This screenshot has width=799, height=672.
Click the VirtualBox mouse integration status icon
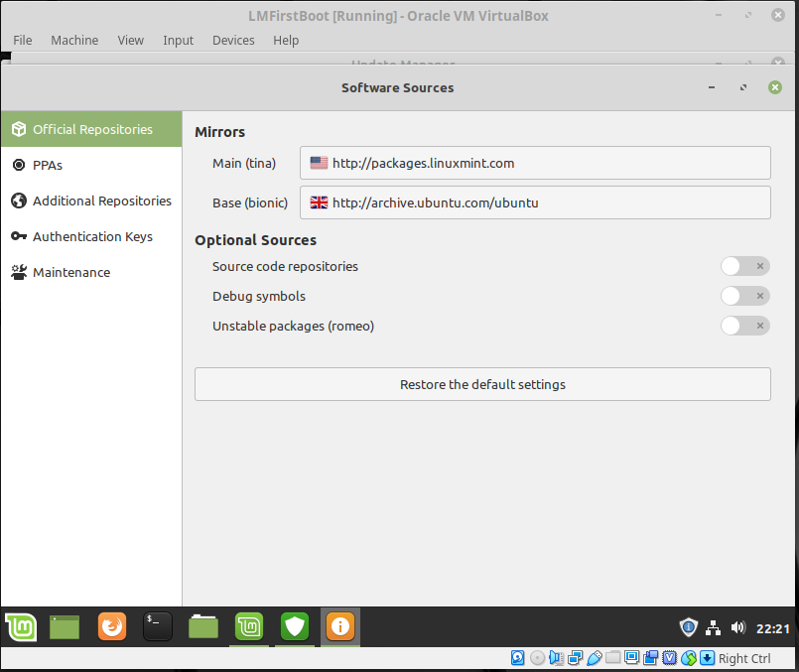coord(689,658)
